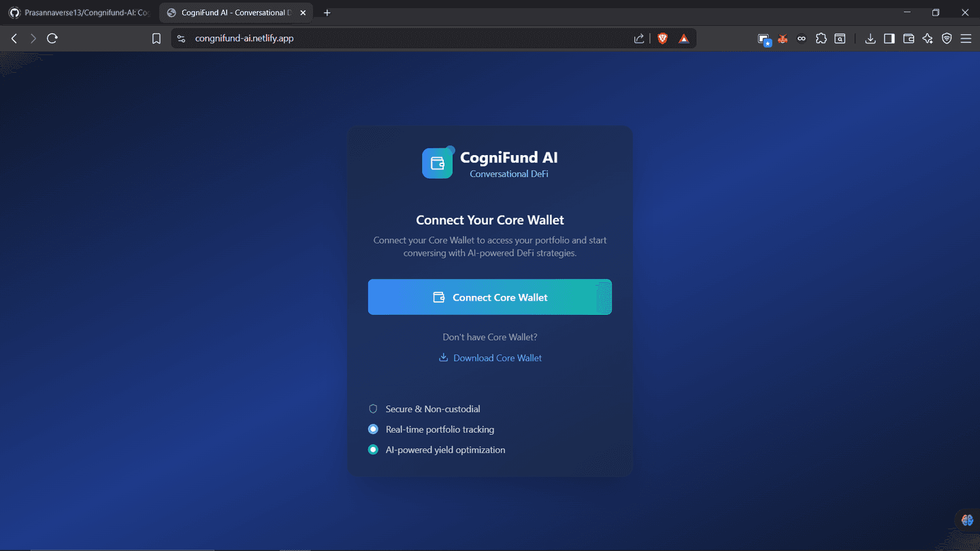980x551 pixels.
Task: Click the brain widget in bottom corner
Action: point(967,520)
